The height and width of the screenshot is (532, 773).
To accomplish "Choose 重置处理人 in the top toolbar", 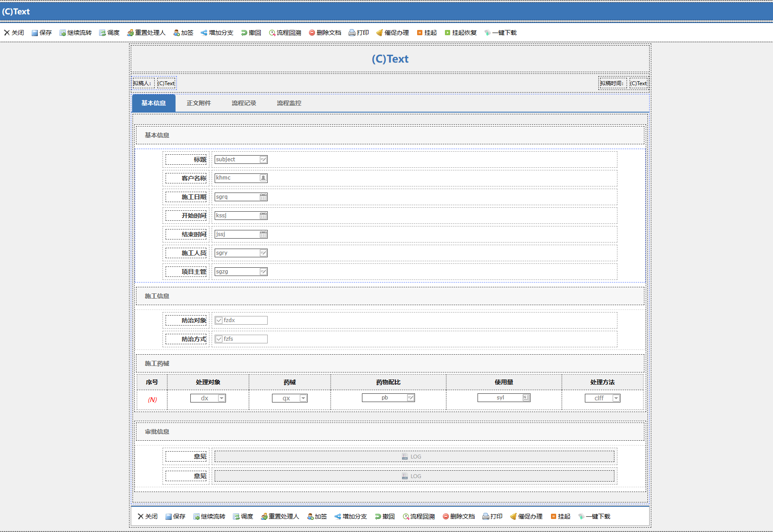I will point(146,33).
